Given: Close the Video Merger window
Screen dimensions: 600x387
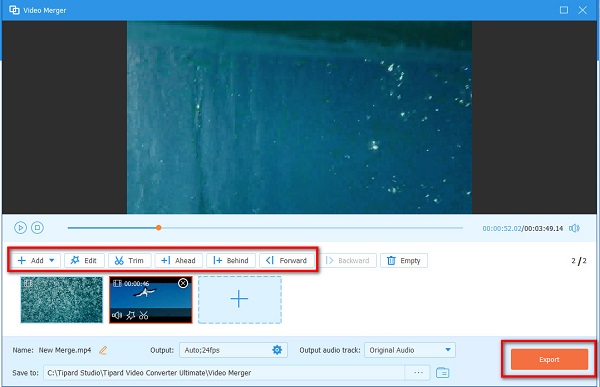Looking at the screenshot, I should [582, 10].
